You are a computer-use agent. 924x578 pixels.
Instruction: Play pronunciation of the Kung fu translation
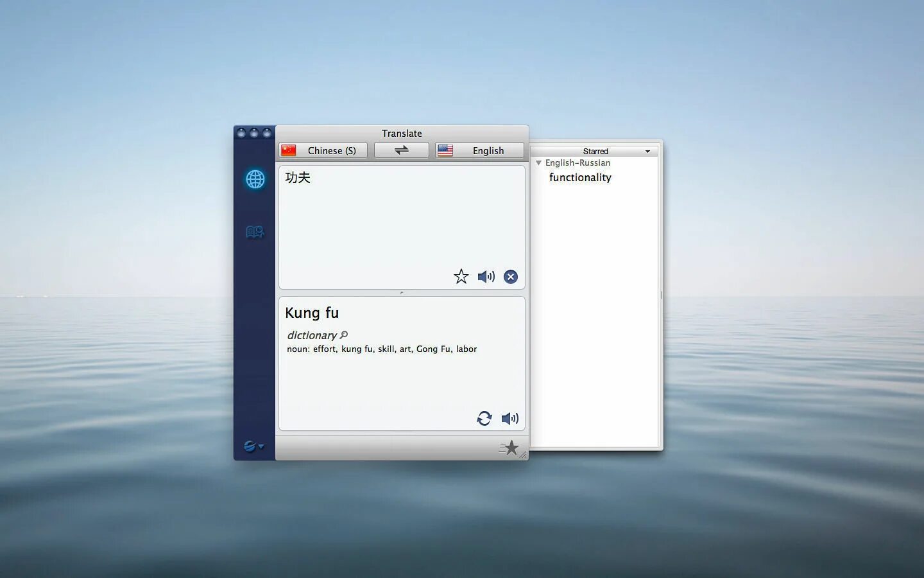510,419
